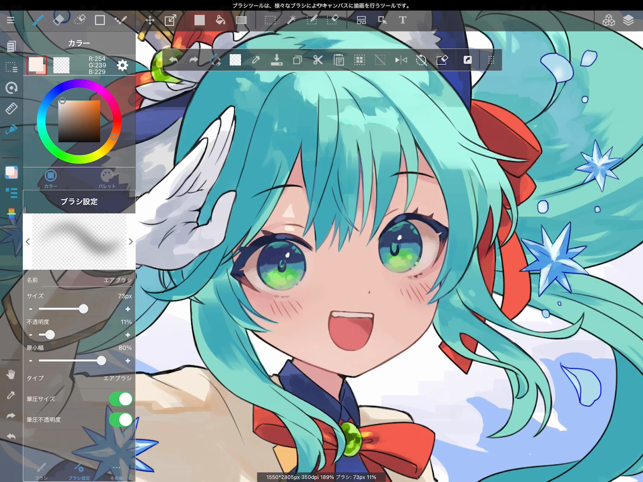This screenshot has width=643, height=482.
Task: Decrease brush size with minus button
Action: point(31,309)
